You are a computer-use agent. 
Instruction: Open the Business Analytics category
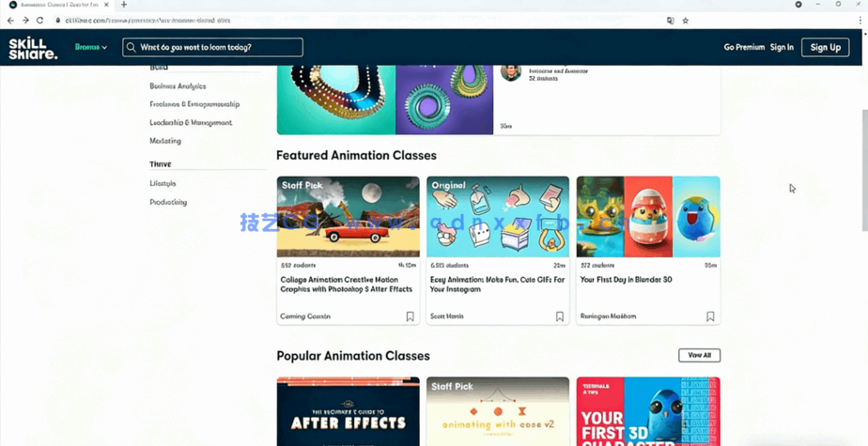pos(178,86)
